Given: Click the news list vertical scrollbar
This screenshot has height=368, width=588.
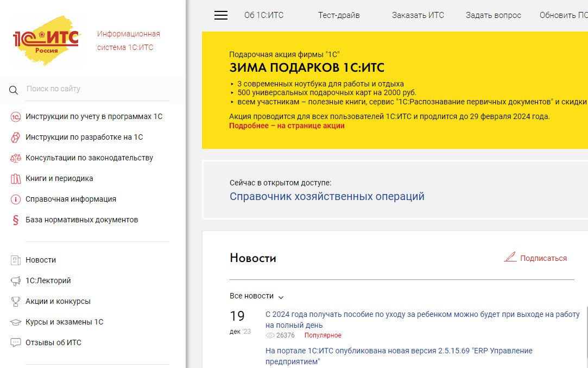Looking at the screenshot, I should tap(586, 338).
